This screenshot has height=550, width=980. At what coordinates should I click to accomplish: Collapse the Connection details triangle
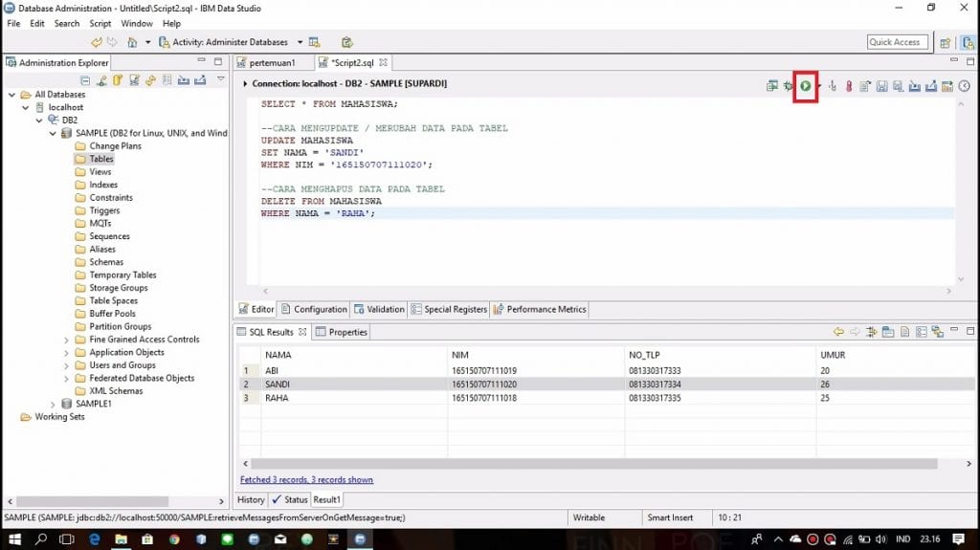click(245, 84)
